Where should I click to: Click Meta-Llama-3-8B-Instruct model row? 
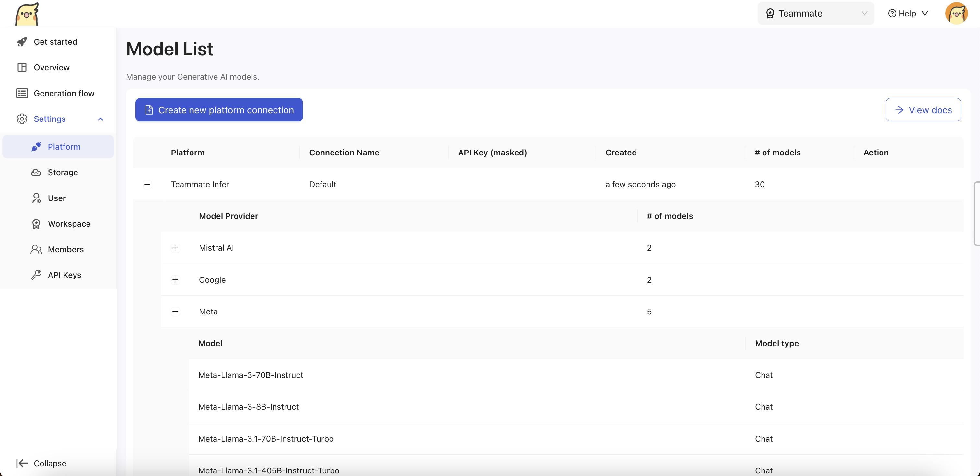pyautogui.click(x=576, y=407)
